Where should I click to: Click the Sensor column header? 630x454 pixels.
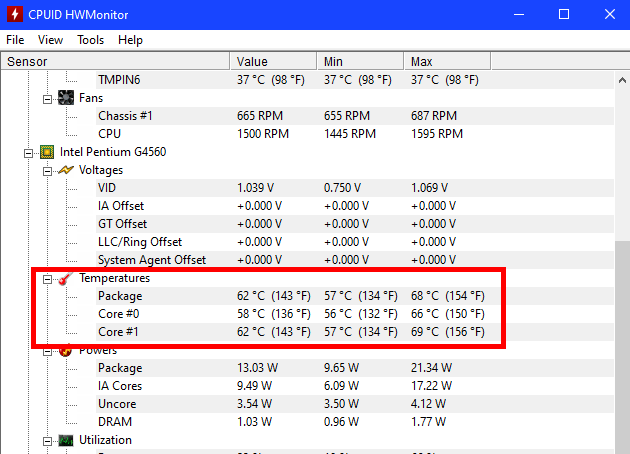point(115,61)
